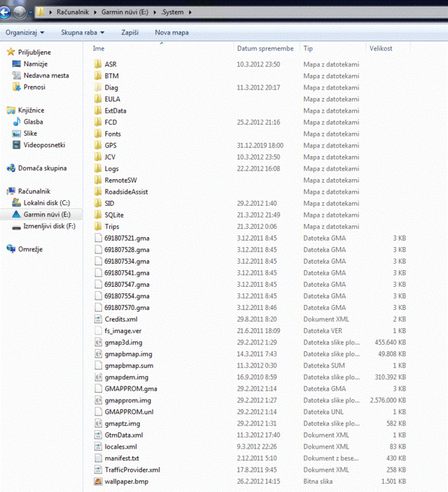Image resolution: width=448 pixels, height=492 pixels.
Task: Select the EULA folder name
Action: pyautogui.click(x=112, y=99)
